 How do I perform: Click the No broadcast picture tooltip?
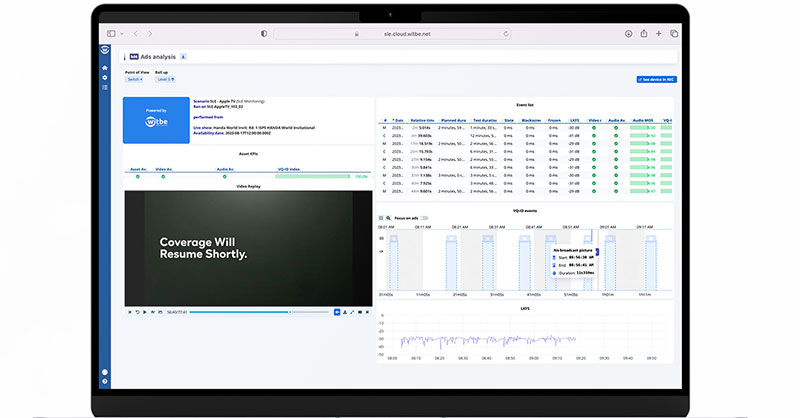[x=574, y=262]
